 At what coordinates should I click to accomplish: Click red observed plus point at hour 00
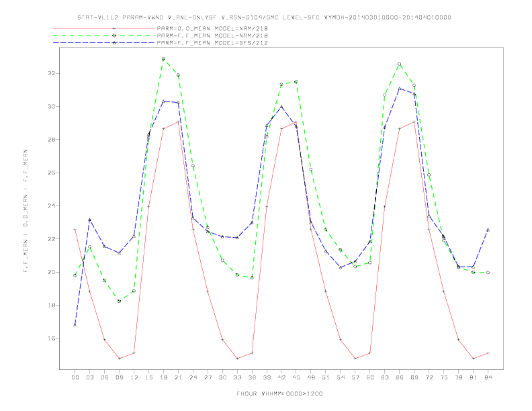(75, 230)
